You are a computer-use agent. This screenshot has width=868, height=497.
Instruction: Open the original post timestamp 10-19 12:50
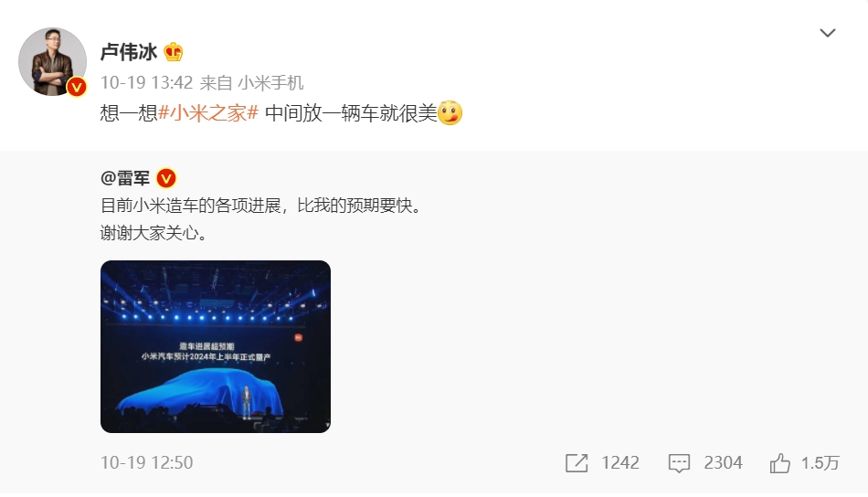[147, 462]
